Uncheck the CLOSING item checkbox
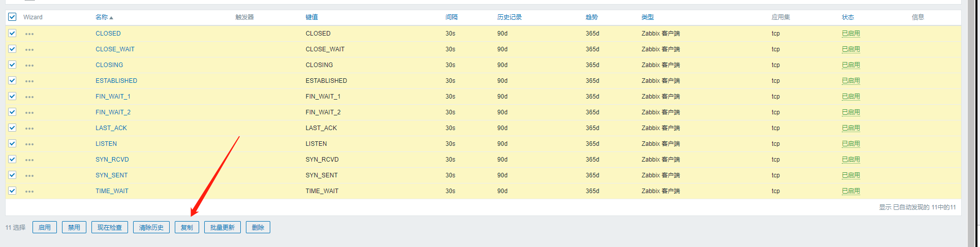The image size is (980, 247). pyautogui.click(x=12, y=65)
